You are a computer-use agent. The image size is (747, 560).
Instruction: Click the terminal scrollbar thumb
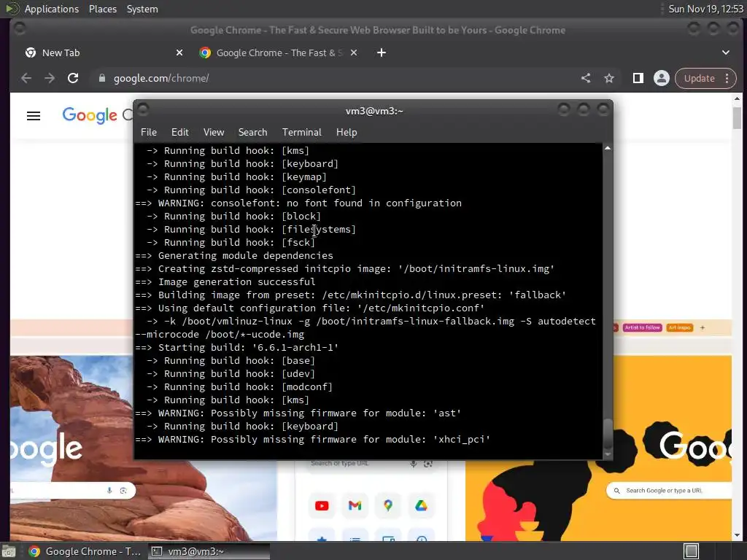point(608,433)
